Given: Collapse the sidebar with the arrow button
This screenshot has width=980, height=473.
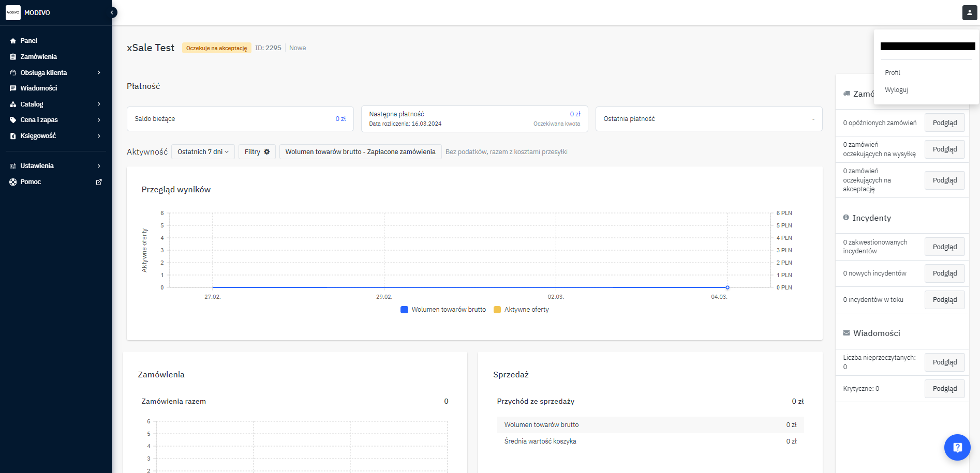Looking at the screenshot, I should 112,12.
